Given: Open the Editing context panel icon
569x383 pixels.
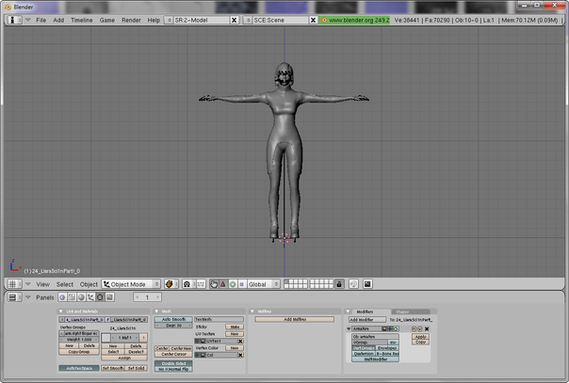Looking at the screenshot, I should (x=100, y=297).
